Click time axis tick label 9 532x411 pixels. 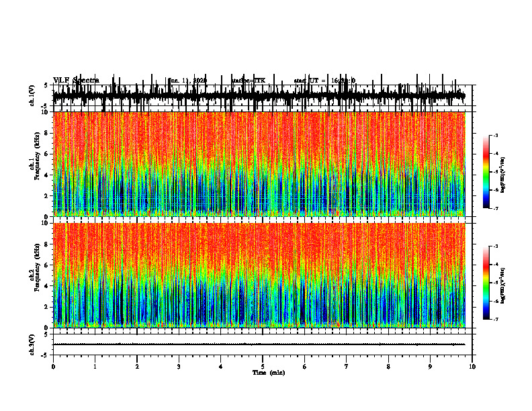coord(430,367)
